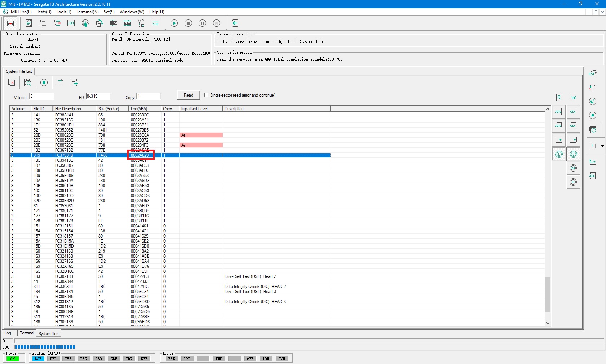Expand the dropdown arrow beside the numbered page icon
Viewport: 606px width, 364px height.
[602, 146]
